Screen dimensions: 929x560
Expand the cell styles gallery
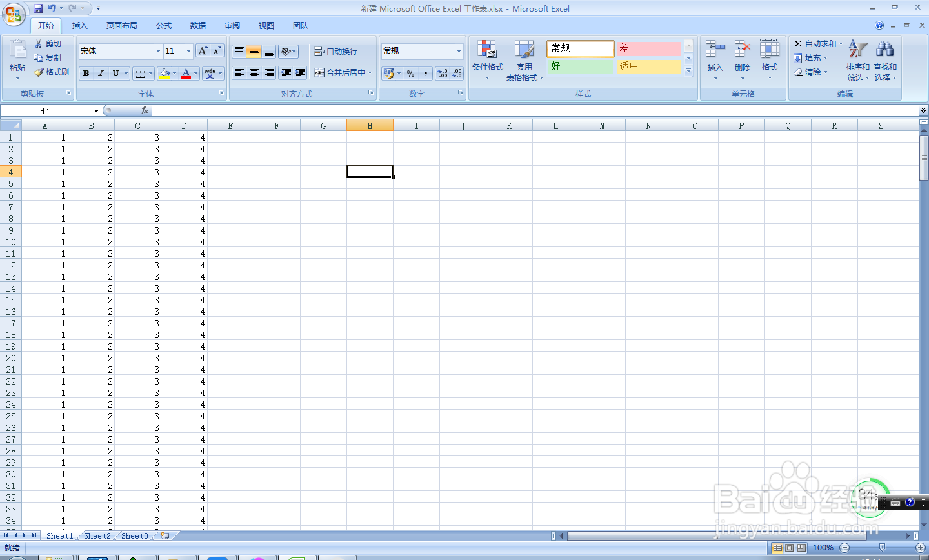pos(688,70)
